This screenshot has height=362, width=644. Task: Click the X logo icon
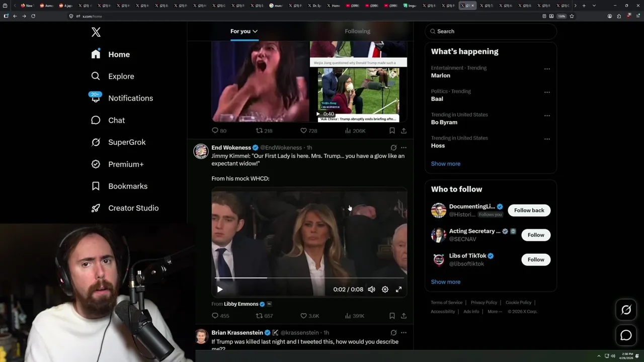(x=96, y=32)
